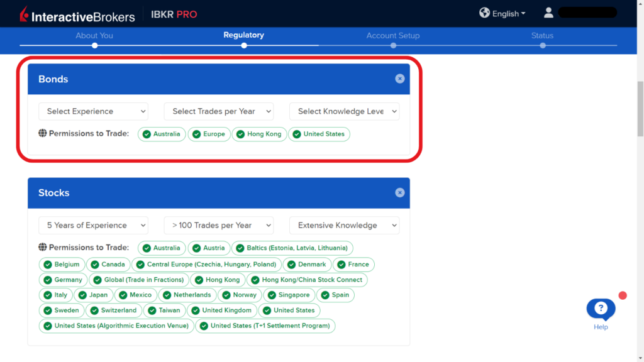Click the IBKR PRO label
The height and width of the screenshot is (362, 644).
pyautogui.click(x=174, y=14)
